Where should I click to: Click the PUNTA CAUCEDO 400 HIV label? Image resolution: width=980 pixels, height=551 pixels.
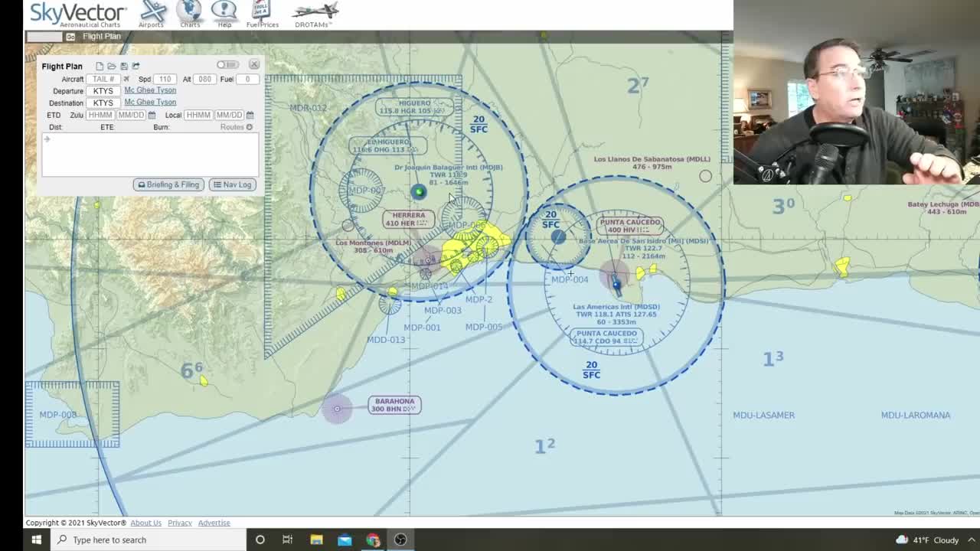tap(630, 226)
